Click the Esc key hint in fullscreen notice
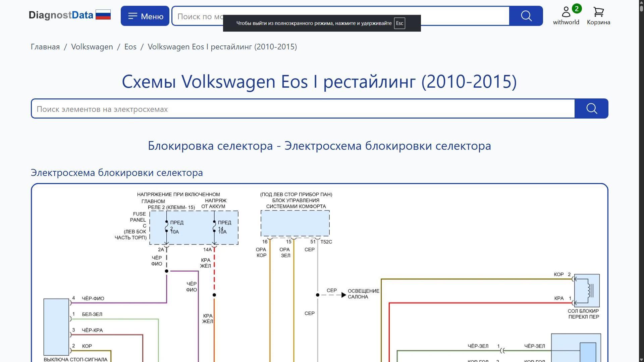The image size is (644, 362). [x=399, y=23]
